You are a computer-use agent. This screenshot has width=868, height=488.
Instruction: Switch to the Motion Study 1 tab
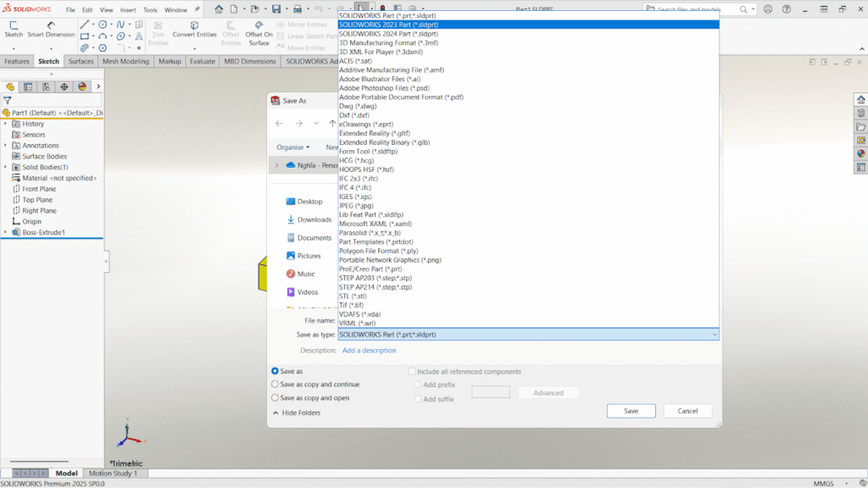[x=113, y=473]
